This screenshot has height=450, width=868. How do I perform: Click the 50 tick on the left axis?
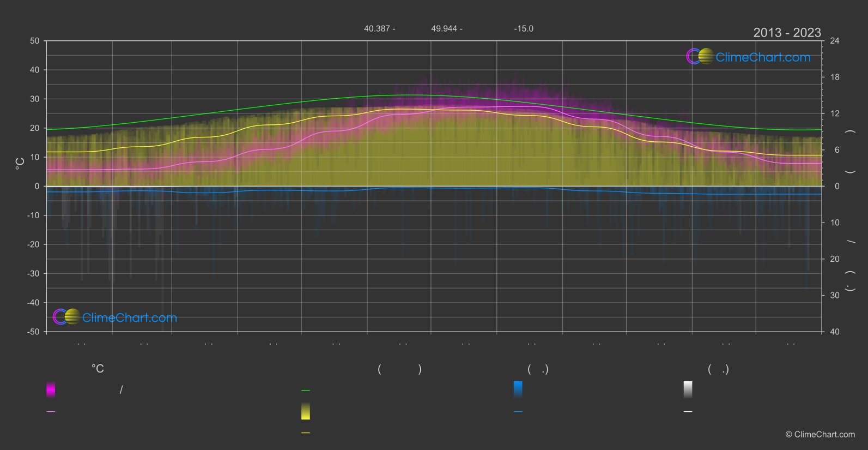point(35,41)
